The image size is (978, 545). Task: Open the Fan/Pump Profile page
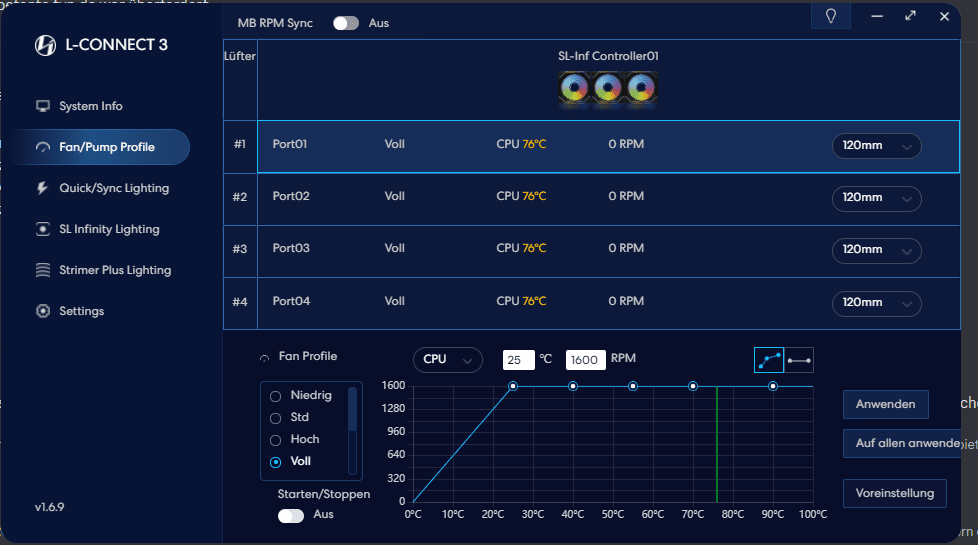(x=101, y=147)
